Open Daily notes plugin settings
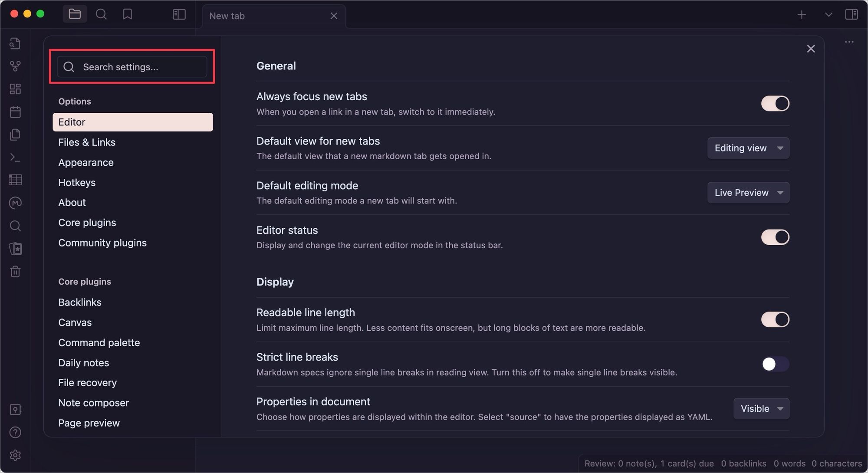The width and height of the screenshot is (868, 473). click(x=84, y=363)
